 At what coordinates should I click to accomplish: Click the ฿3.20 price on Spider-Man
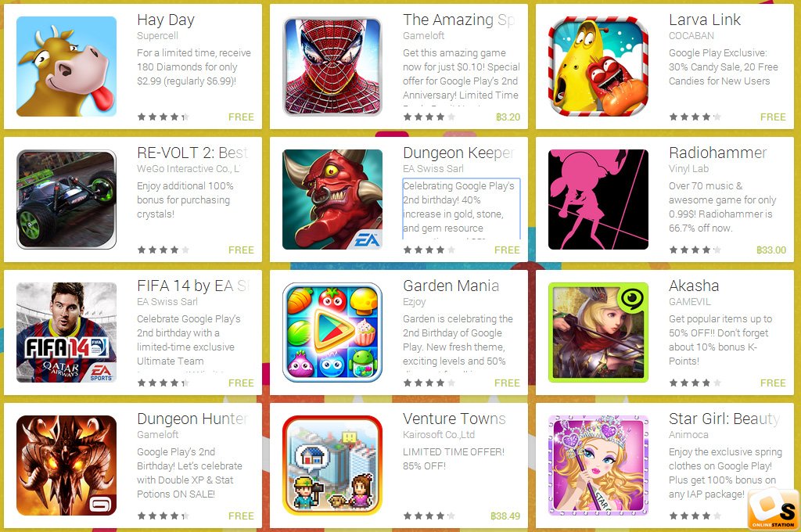[508, 117]
